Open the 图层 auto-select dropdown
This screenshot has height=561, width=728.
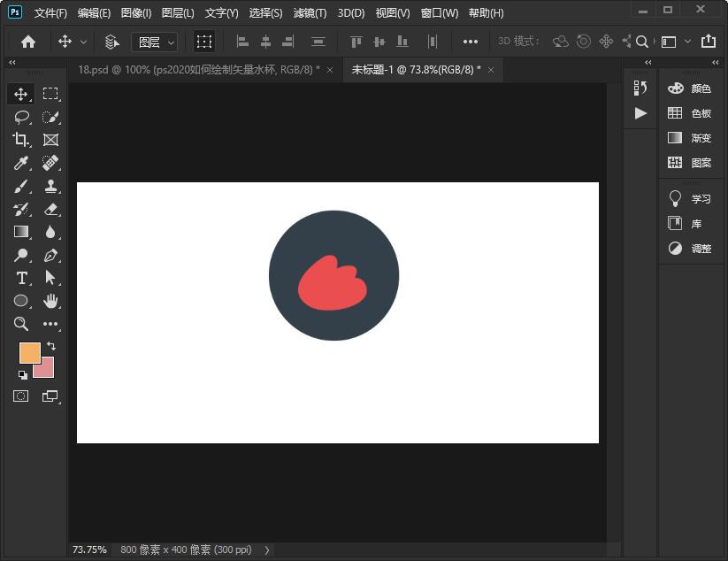point(155,42)
